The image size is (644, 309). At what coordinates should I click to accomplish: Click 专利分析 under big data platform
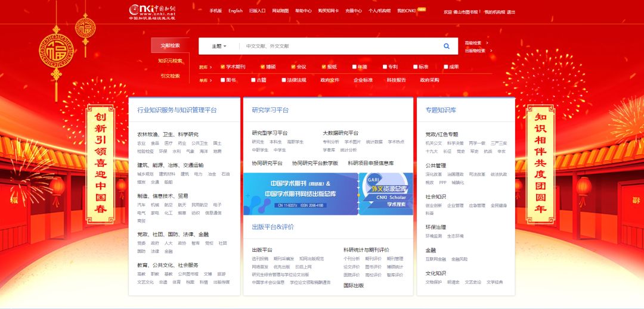(331, 142)
